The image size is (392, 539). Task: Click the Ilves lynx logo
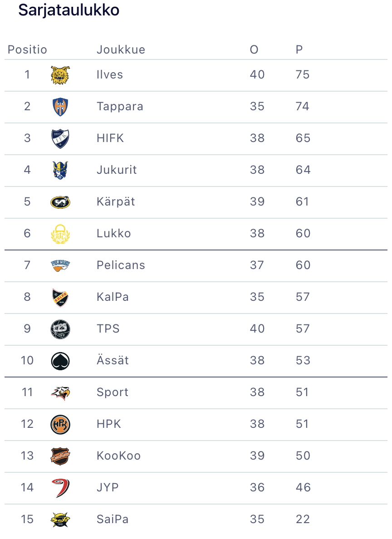point(60,75)
